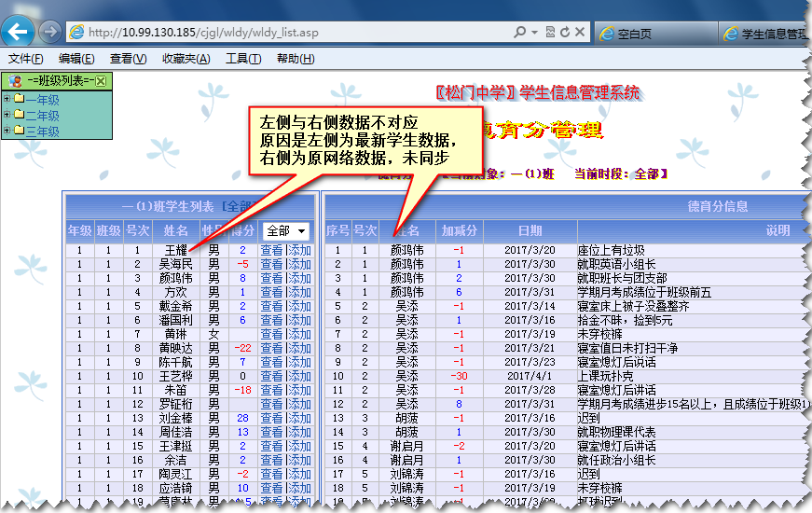Expand the 一年级 tree node
The height and width of the screenshot is (513, 812).
[7, 100]
